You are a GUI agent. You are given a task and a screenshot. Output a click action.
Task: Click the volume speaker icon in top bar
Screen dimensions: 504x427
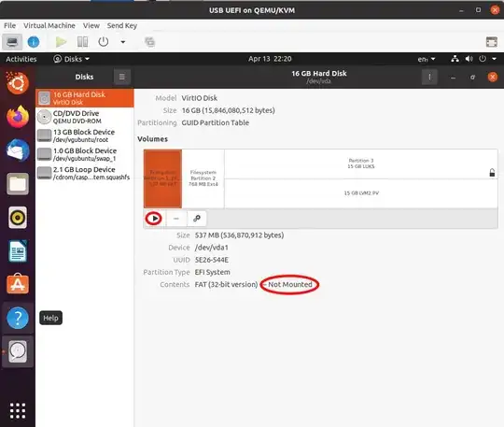(x=469, y=59)
